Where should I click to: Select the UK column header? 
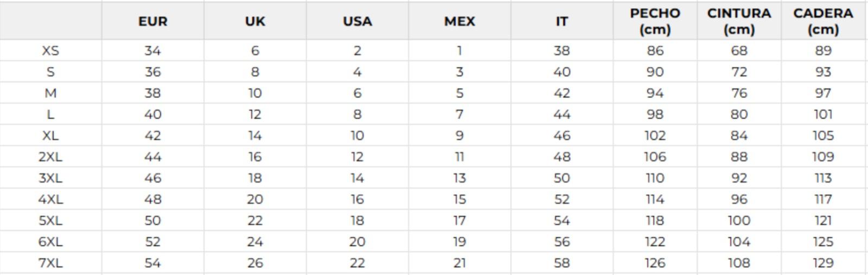(x=255, y=21)
